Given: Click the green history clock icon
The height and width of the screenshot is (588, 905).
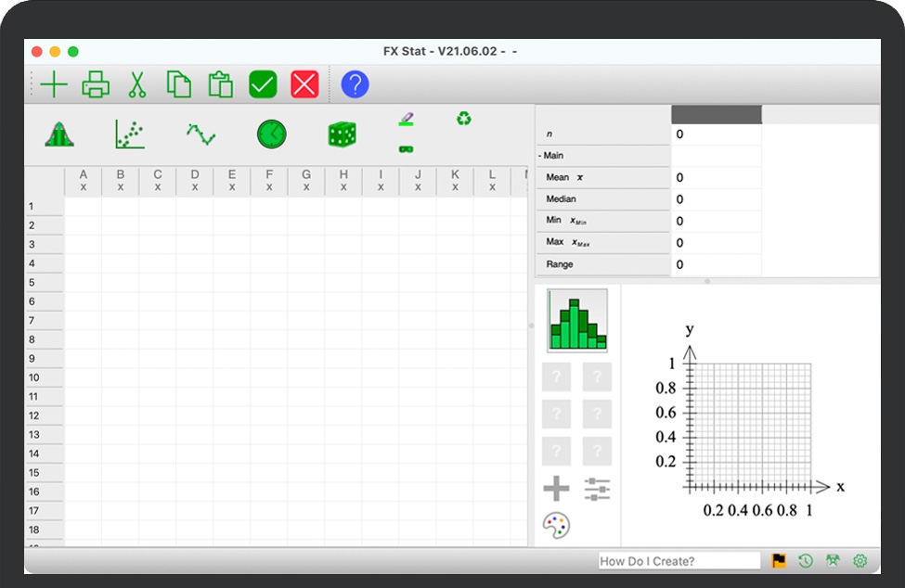Looking at the screenshot, I should [806, 560].
